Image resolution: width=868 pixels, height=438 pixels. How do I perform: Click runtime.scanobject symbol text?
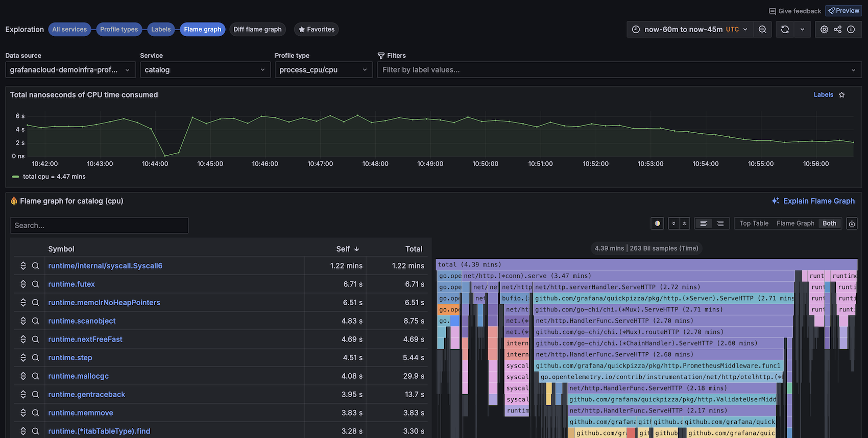point(82,321)
